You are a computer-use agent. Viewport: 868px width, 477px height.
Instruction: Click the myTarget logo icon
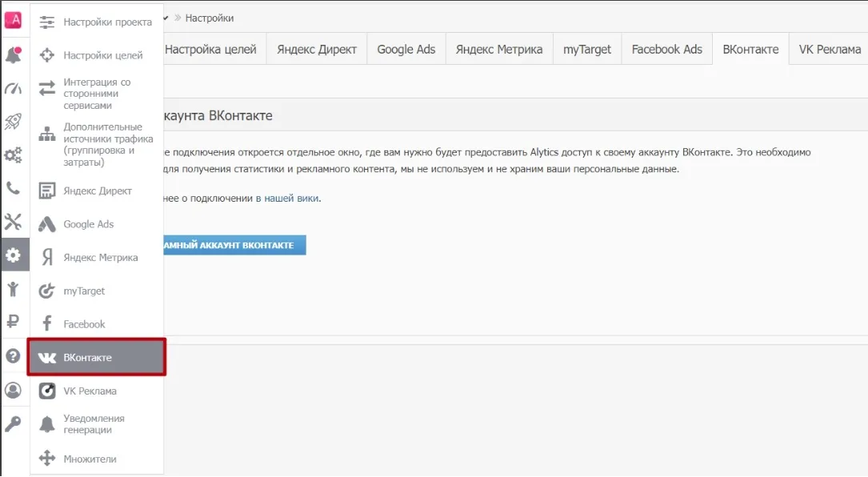click(x=47, y=291)
